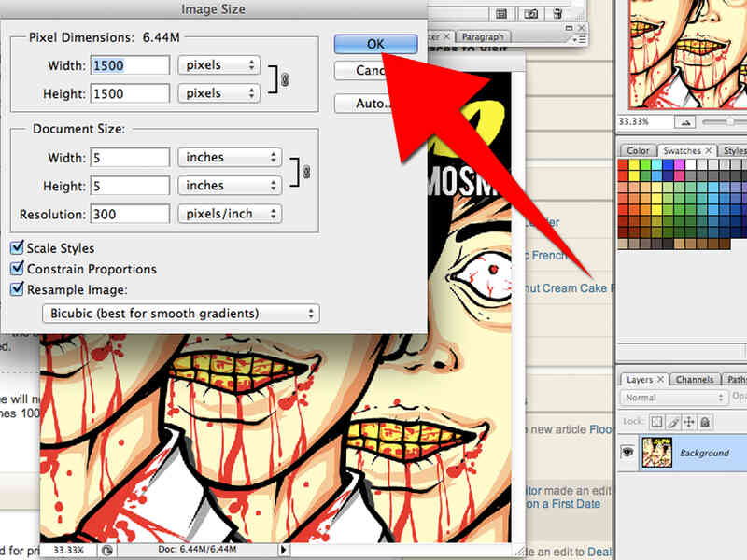Click the Document Size chain link icon
The width and height of the screenshot is (747, 560).
point(306,172)
